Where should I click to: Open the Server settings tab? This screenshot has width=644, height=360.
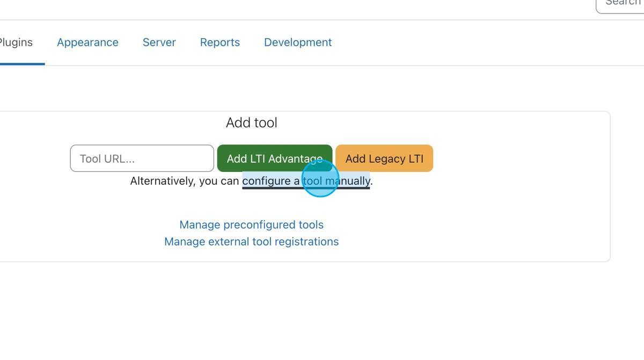pos(159,42)
